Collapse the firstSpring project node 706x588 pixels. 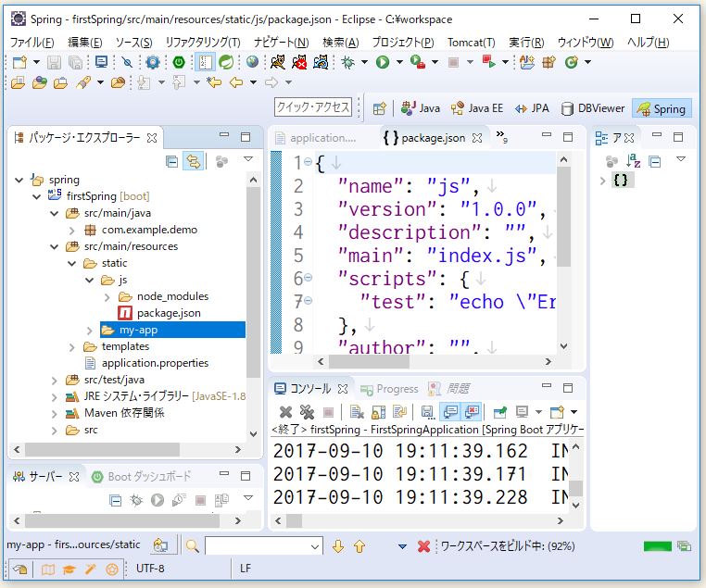coord(37,196)
